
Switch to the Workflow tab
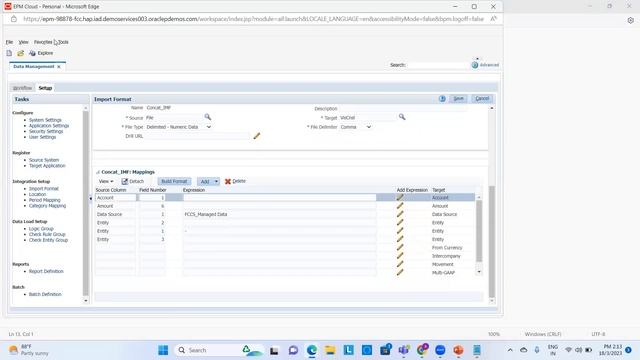pyautogui.click(x=22, y=88)
